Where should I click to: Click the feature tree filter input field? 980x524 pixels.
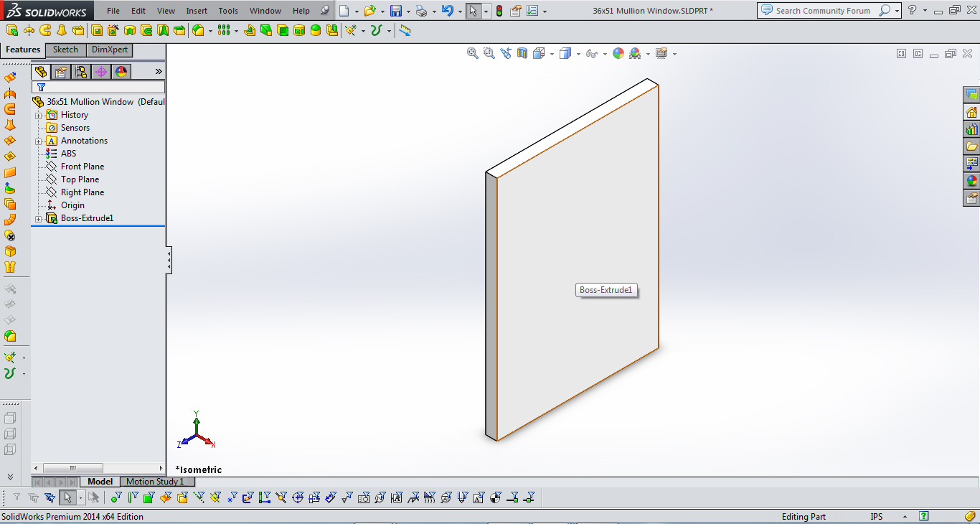pos(98,87)
